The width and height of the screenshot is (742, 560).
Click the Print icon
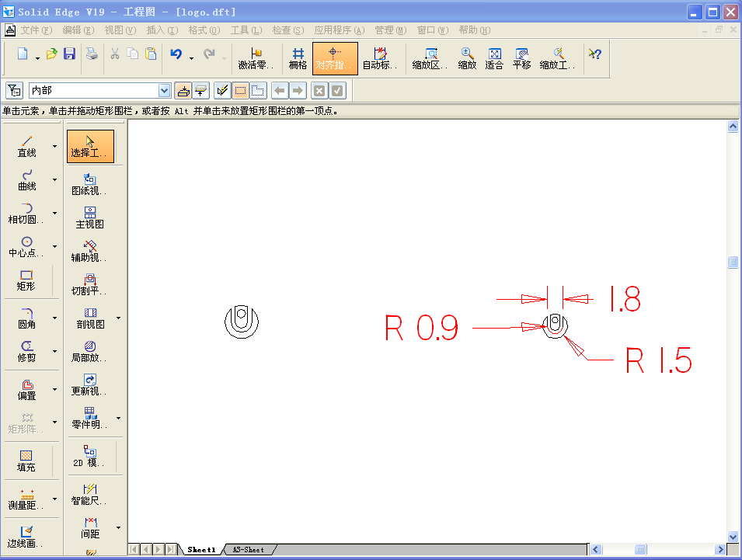pos(92,54)
